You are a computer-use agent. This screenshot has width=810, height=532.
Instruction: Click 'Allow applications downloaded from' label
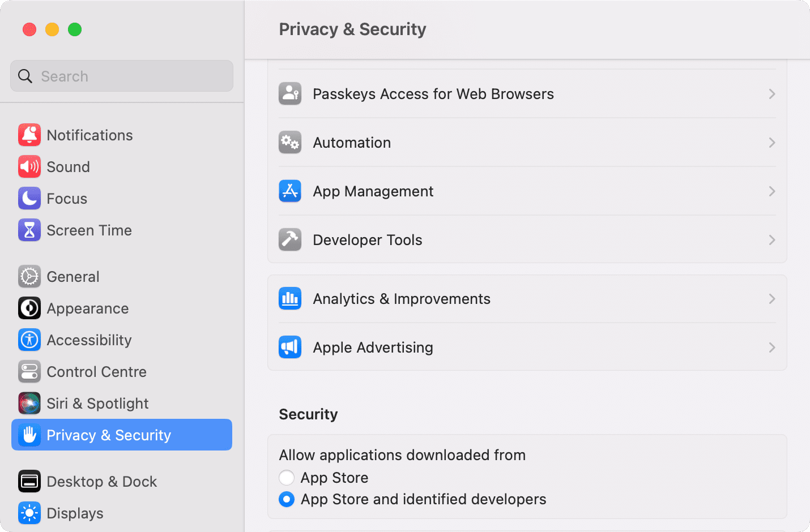click(402, 455)
